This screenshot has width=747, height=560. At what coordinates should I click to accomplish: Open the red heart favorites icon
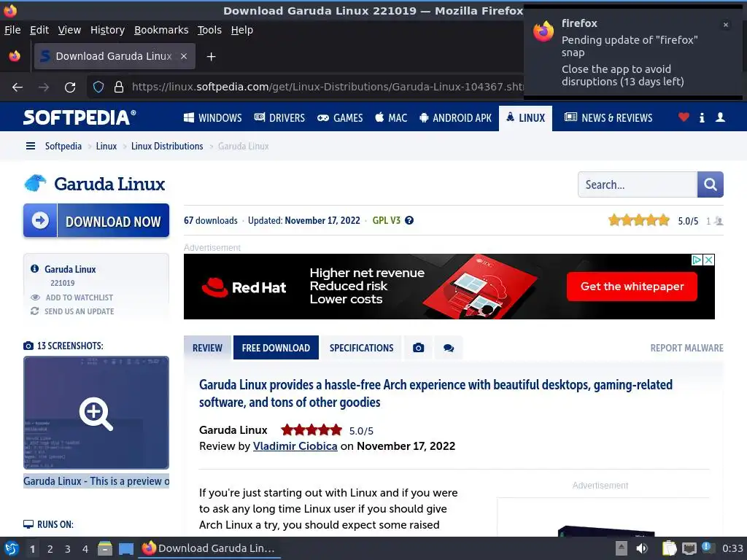[684, 117]
